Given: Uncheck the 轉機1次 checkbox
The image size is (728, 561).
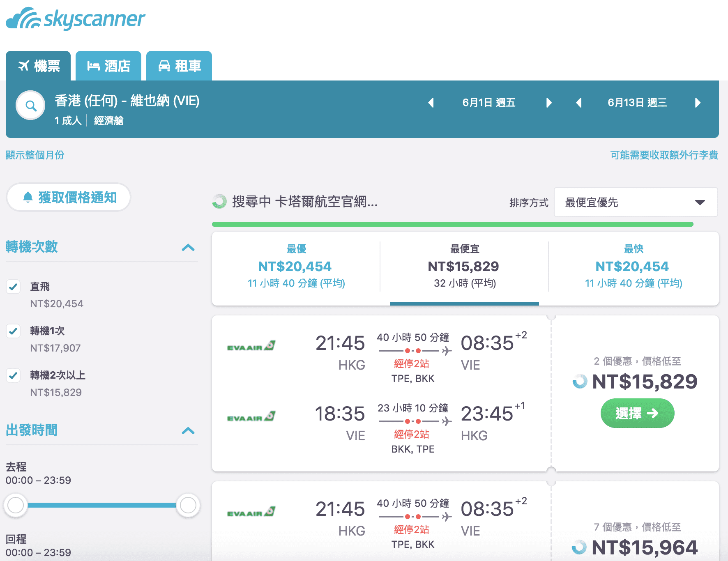Looking at the screenshot, I should pos(13,331).
